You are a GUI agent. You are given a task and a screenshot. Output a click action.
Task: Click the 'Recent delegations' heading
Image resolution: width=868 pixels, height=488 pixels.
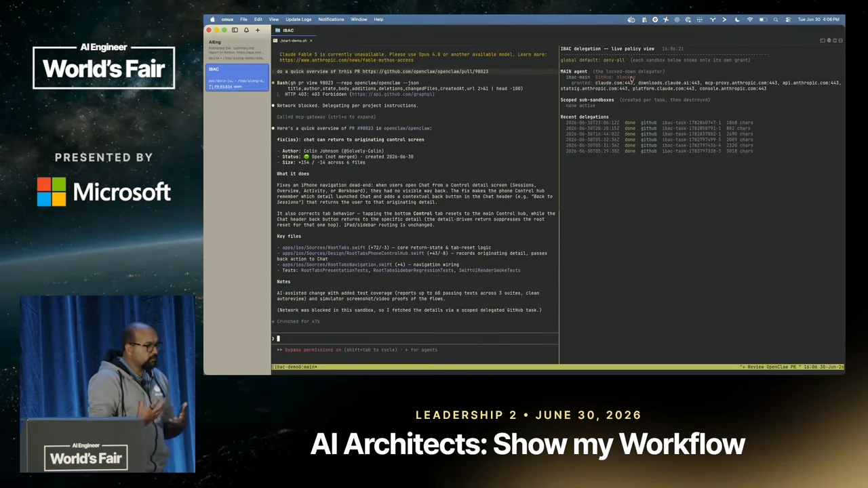585,117
